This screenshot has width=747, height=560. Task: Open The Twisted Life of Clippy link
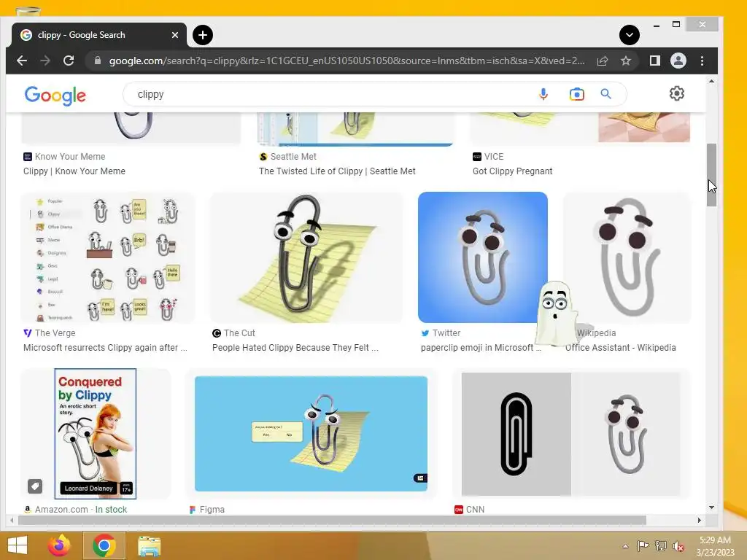[x=337, y=171]
